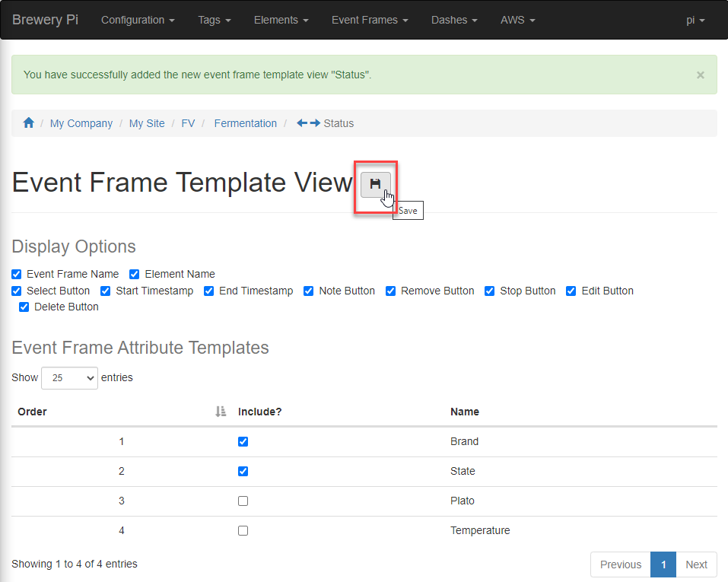728x582 pixels.
Task: Sort the table by the Order column icon
Action: coord(220,412)
